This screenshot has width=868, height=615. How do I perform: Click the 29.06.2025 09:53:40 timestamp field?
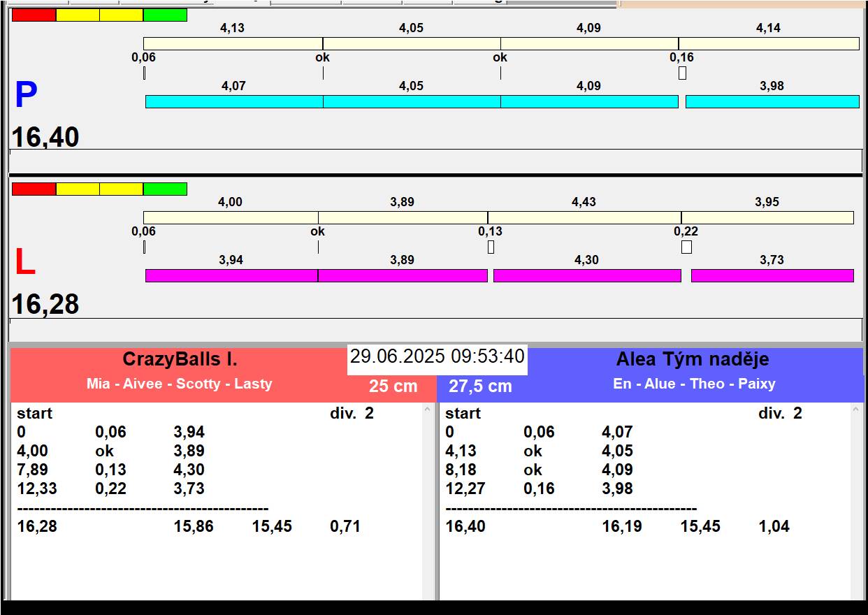tap(437, 356)
